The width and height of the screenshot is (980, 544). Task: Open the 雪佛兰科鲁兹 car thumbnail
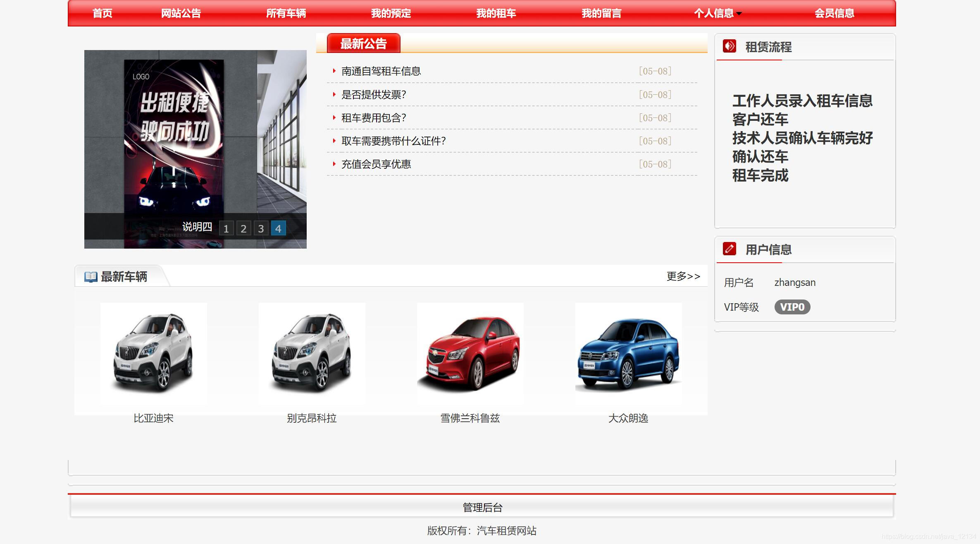tap(470, 354)
